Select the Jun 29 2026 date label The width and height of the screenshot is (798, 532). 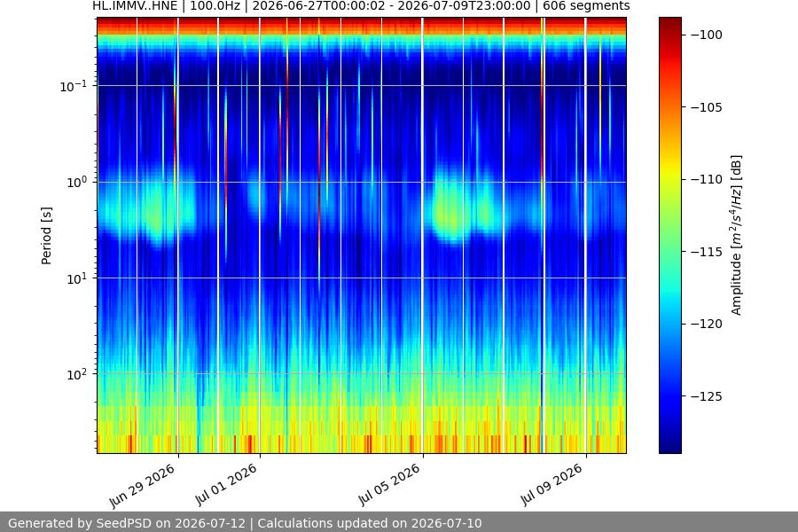click(x=142, y=486)
